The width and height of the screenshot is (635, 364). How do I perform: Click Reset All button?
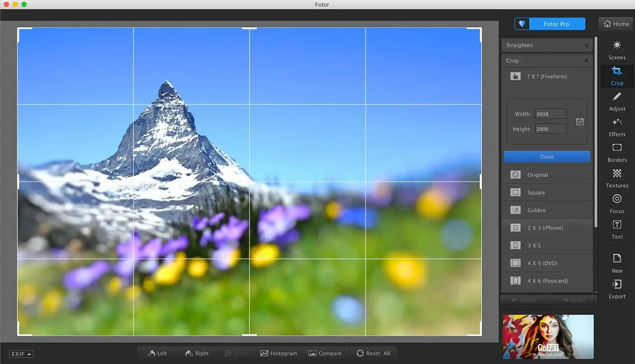(x=373, y=353)
